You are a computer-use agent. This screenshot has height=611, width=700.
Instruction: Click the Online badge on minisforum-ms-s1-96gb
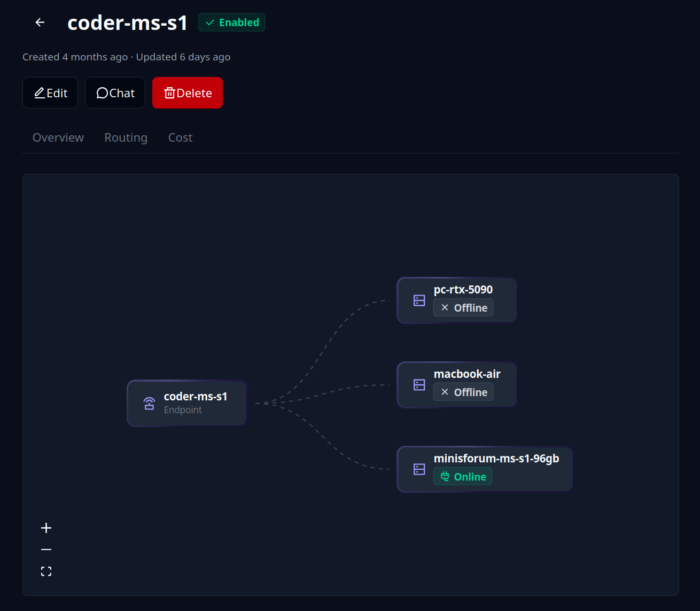pyautogui.click(x=463, y=477)
